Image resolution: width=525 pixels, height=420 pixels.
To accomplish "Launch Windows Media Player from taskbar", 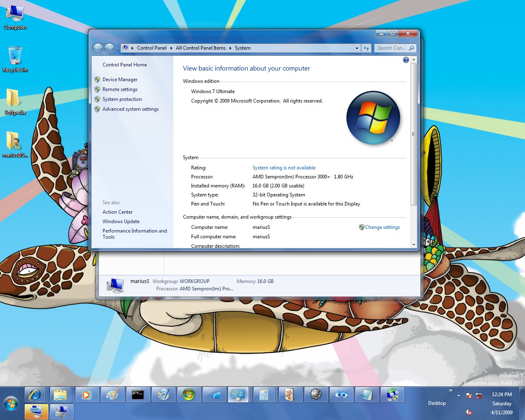I will click(x=87, y=395).
